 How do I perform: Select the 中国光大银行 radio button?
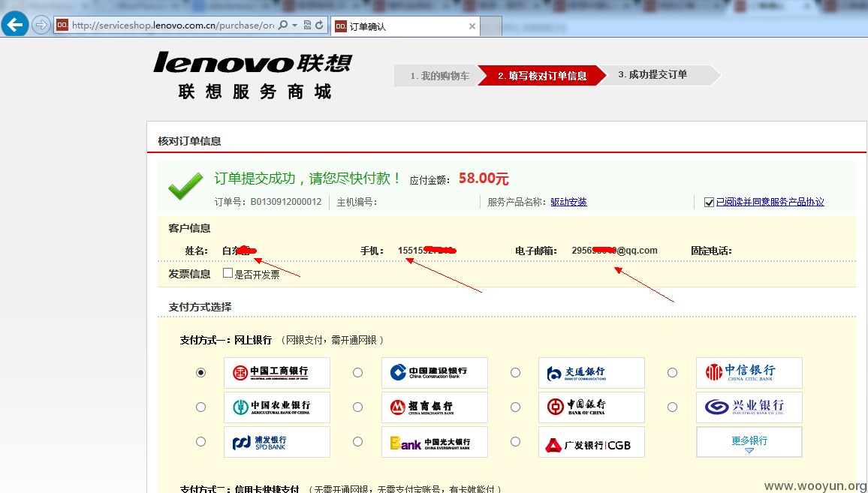(357, 441)
